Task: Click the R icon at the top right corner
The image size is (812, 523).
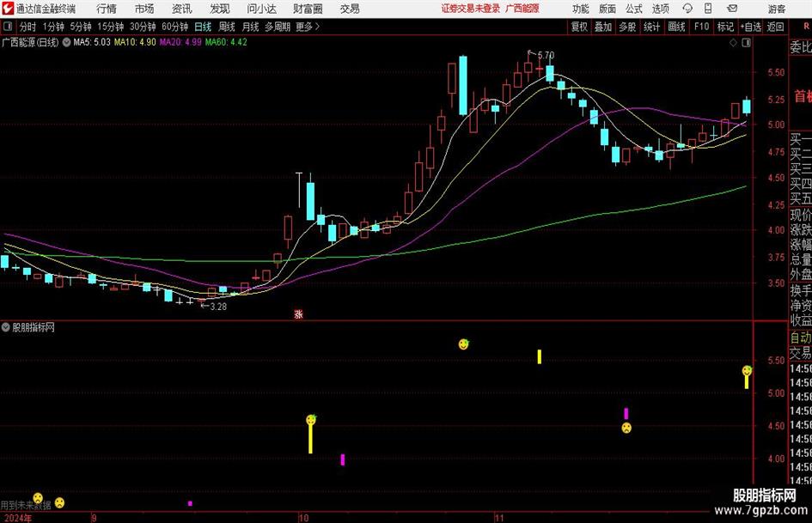Action: (x=808, y=27)
